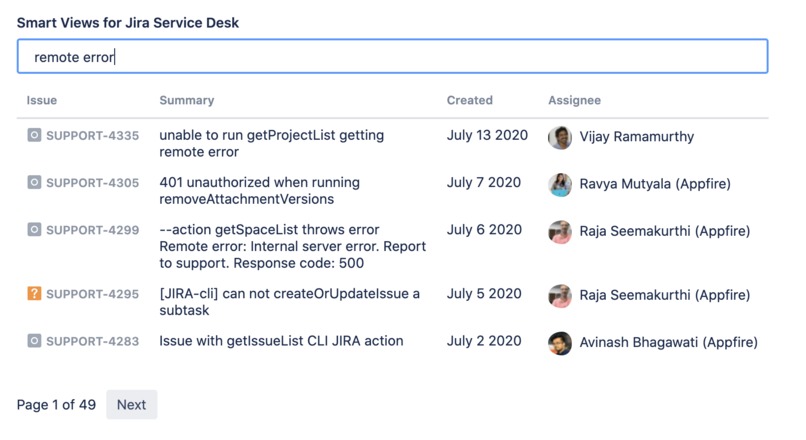Screen dimensions: 806x440
Task: Click the date 'July 13 2020'
Action: pos(487,135)
